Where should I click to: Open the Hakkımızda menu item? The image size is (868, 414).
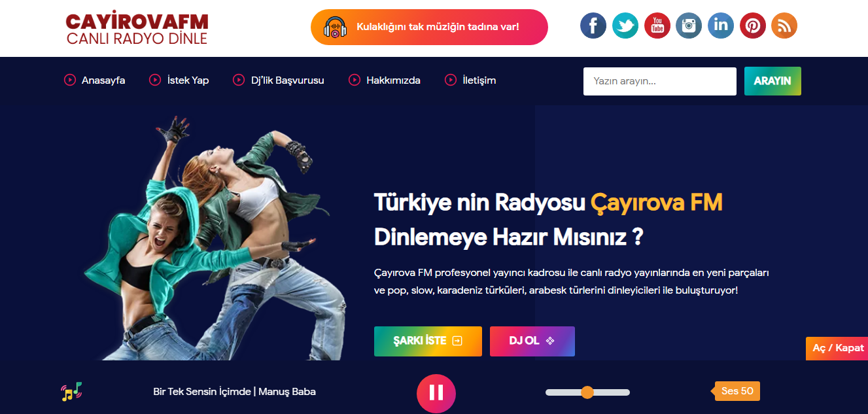(393, 80)
